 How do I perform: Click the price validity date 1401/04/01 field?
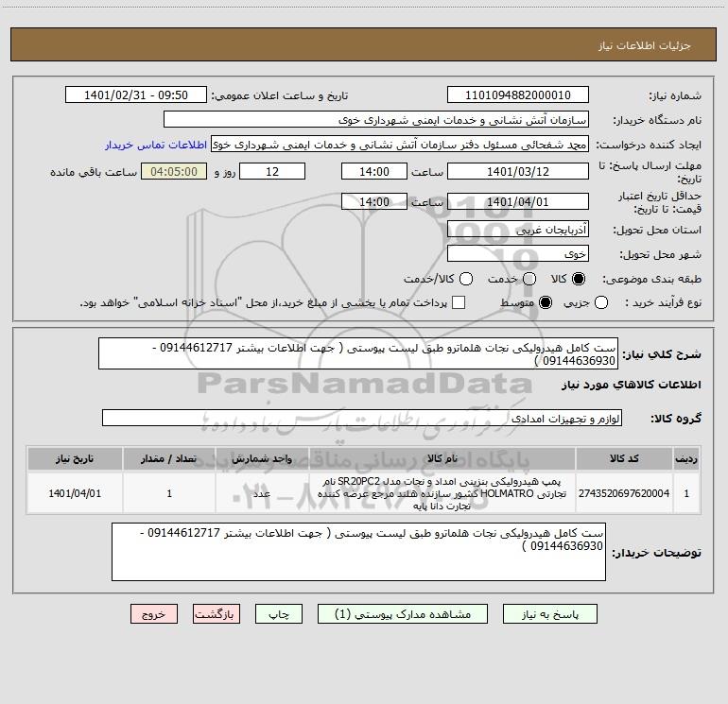[x=518, y=202]
